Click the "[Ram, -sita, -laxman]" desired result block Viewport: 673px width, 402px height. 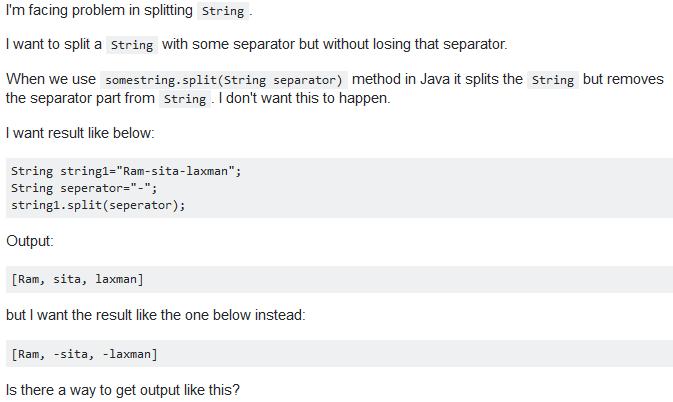tap(84, 353)
